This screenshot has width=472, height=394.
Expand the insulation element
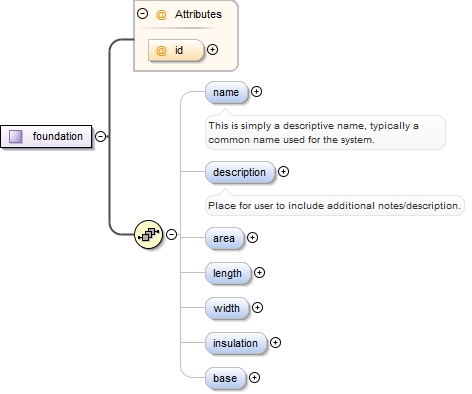275,342
